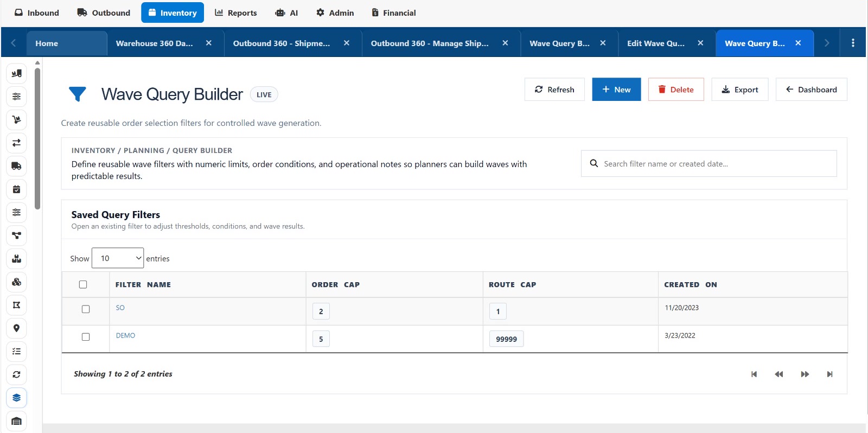Screen dimensions: 868x433
Task: Open the transfer arrows sidebar icon
Action: tap(17, 143)
